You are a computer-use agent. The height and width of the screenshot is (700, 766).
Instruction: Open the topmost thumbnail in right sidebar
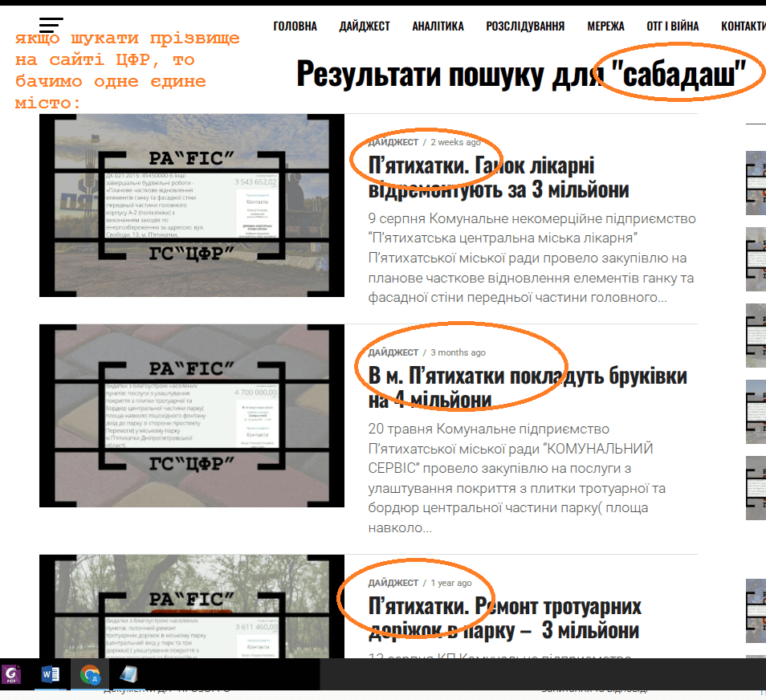[756, 171]
